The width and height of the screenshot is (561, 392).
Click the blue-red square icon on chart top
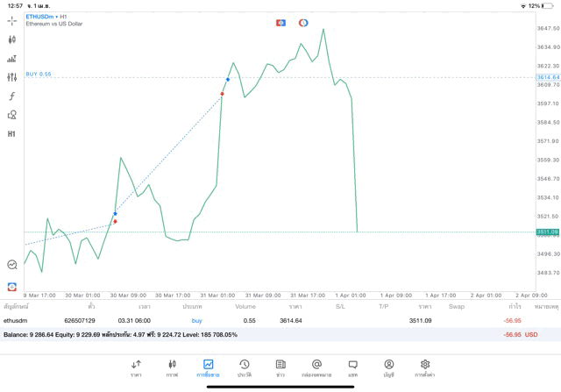click(280, 22)
